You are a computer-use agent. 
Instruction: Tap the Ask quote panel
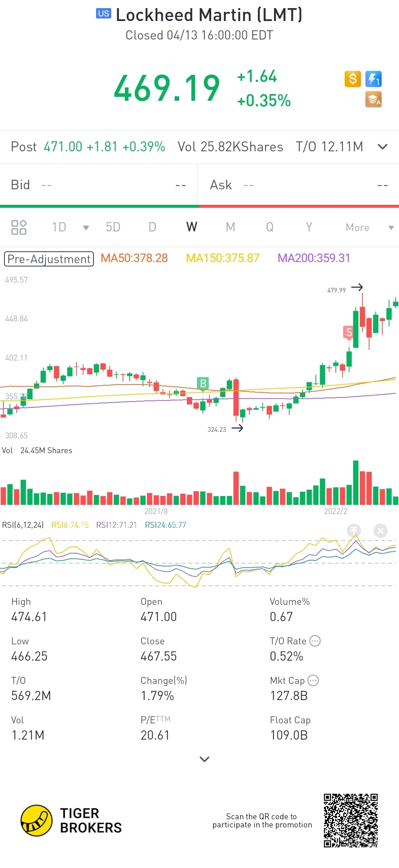299,185
